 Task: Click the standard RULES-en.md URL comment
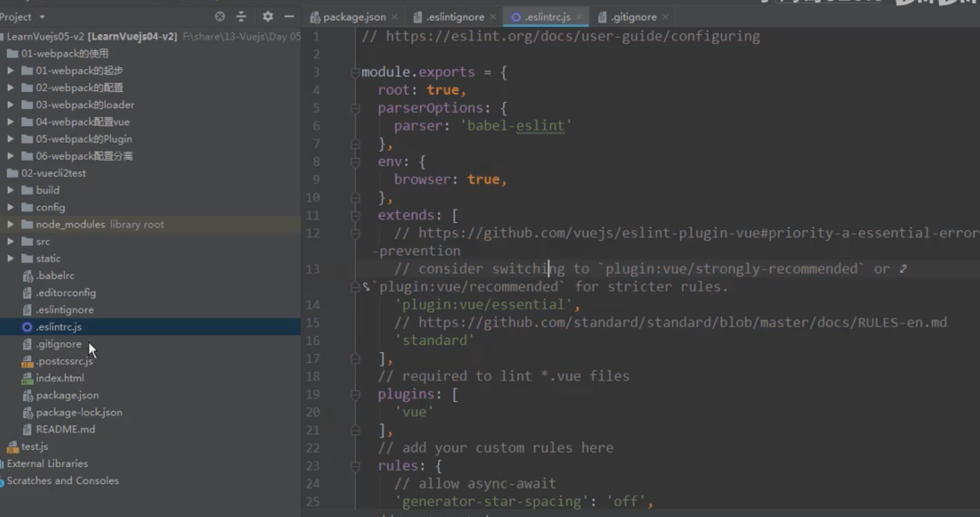click(683, 322)
